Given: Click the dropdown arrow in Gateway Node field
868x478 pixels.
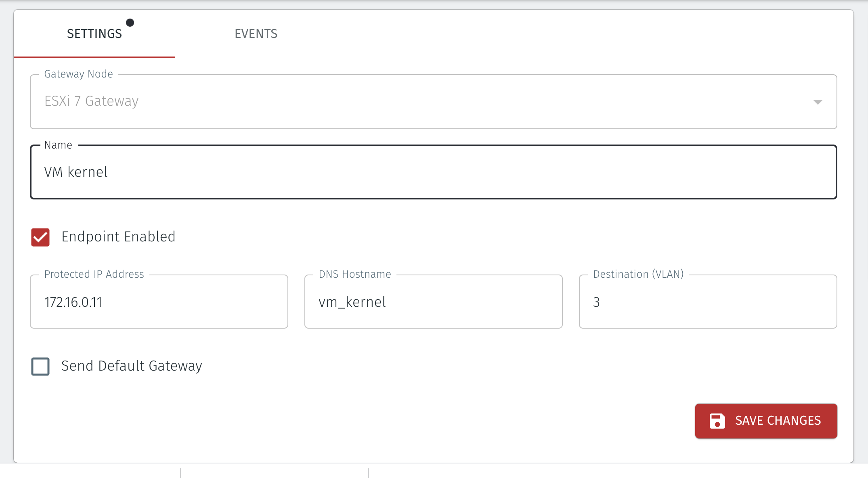Looking at the screenshot, I should 818,102.
